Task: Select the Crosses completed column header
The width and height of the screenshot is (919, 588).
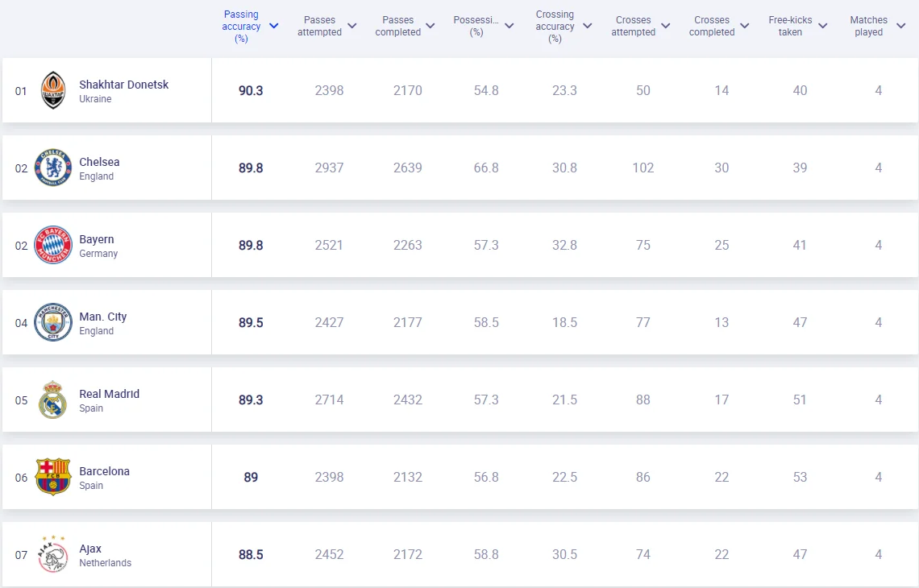Action: pos(712,26)
